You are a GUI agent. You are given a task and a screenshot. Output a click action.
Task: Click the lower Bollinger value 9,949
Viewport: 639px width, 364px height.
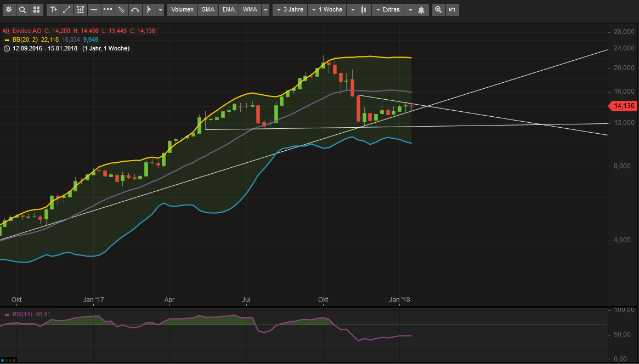(91, 40)
